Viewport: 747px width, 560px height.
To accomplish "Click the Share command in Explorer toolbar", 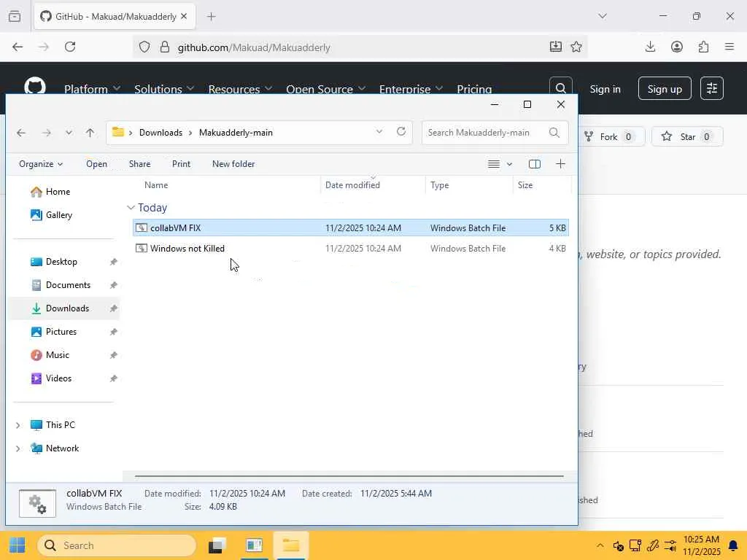I will coord(139,164).
